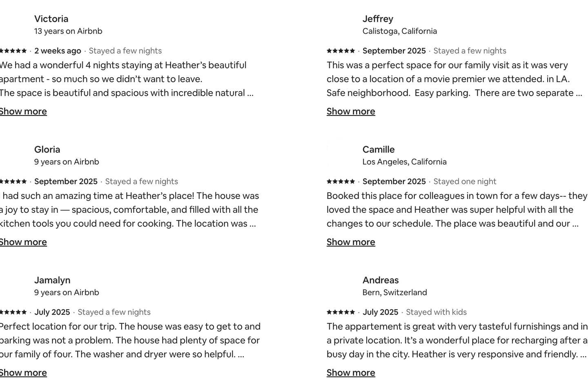Open Andreas's reviewer profile name

[381, 280]
